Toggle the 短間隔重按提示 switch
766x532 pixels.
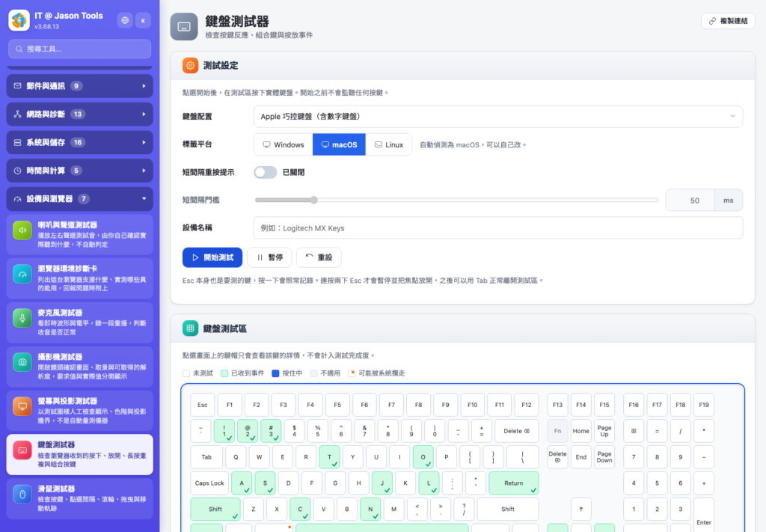click(266, 172)
